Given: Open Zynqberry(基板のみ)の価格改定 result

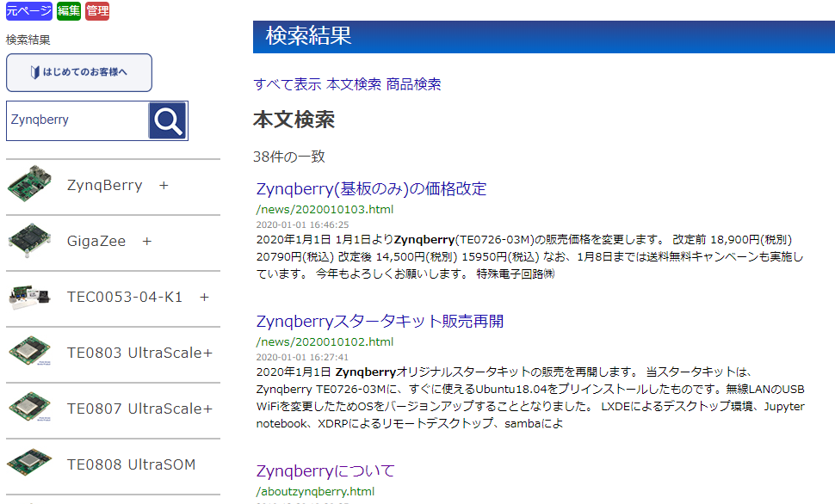Looking at the screenshot, I should click(372, 188).
